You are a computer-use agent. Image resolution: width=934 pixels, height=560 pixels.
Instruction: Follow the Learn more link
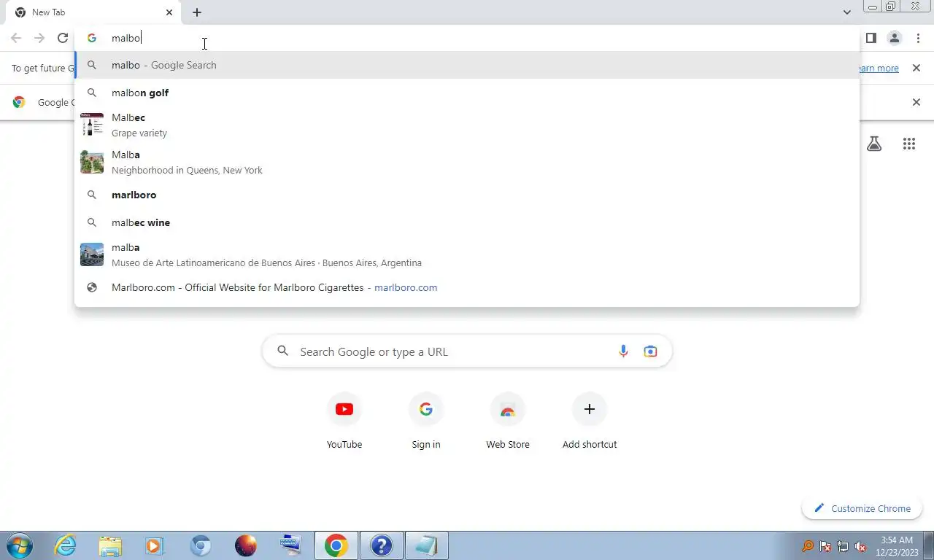878,68
